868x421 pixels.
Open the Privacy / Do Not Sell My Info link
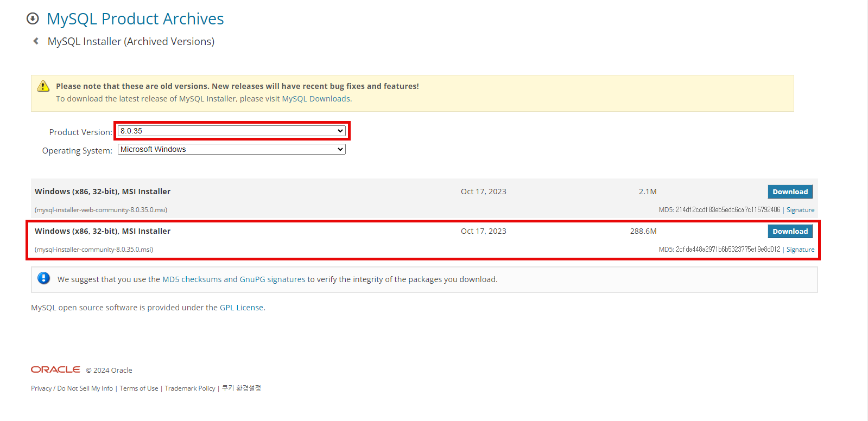pos(72,388)
